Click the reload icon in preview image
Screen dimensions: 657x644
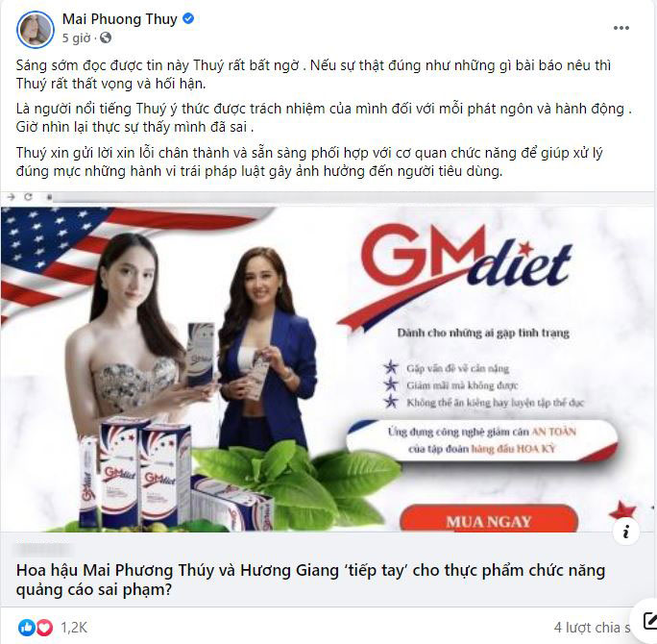(x=29, y=197)
